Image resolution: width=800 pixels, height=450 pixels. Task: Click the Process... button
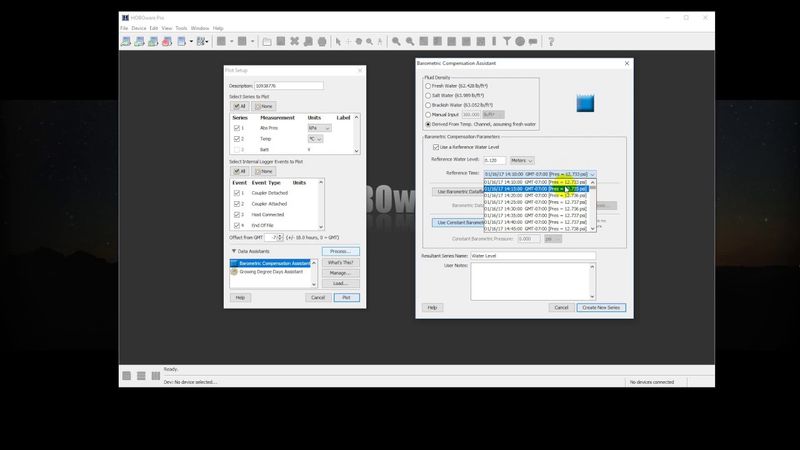tap(341, 252)
